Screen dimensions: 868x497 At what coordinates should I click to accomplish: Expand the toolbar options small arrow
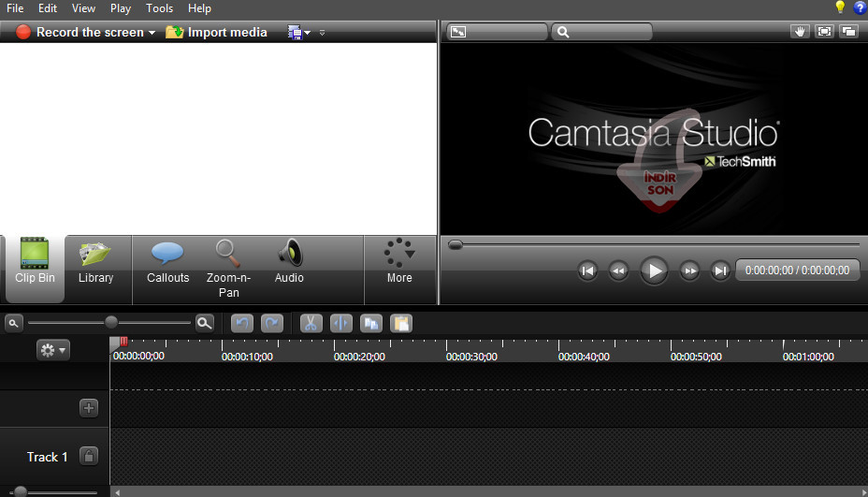coord(322,33)
